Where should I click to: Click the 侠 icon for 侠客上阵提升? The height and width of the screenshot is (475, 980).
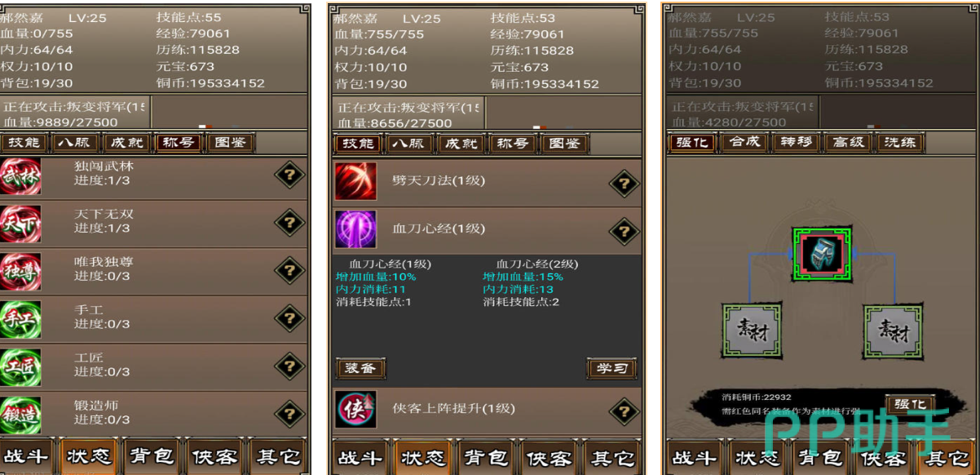[x=355, y=409]
